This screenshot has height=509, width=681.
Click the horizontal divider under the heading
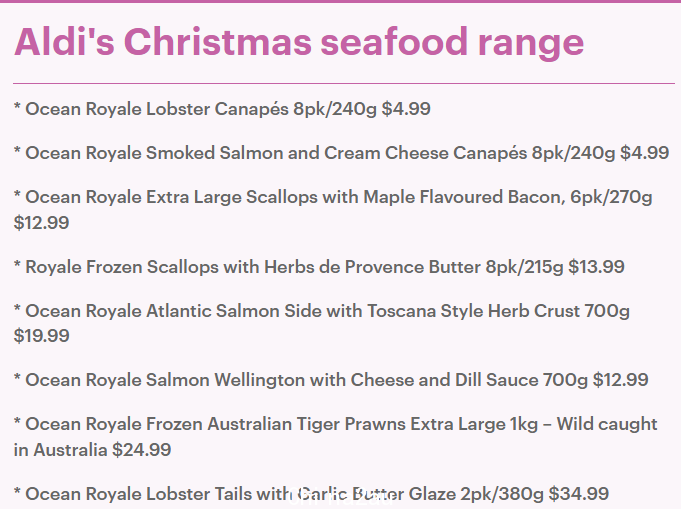tap(344, 83)
